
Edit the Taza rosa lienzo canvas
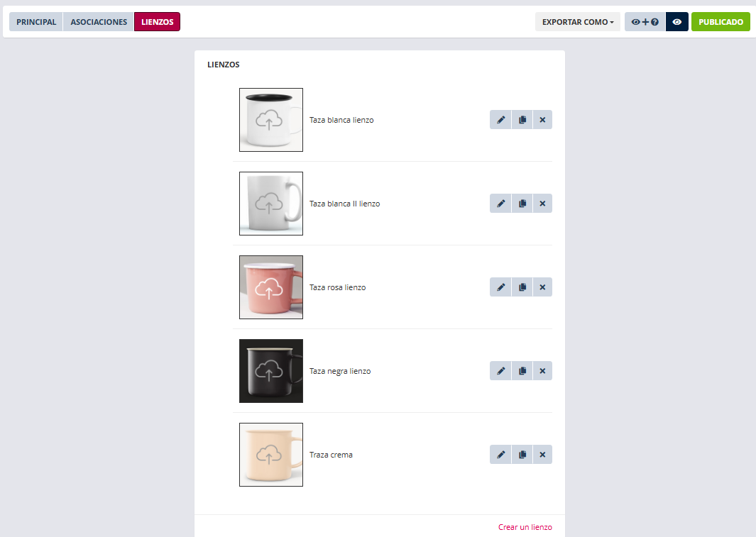(500, 287)
